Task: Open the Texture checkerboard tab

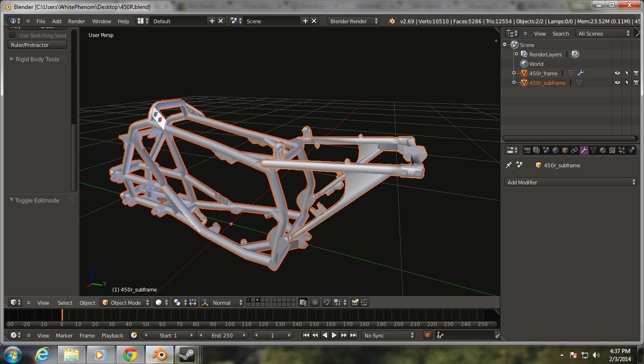Action: pyautogui.click(x=612, y=150)
